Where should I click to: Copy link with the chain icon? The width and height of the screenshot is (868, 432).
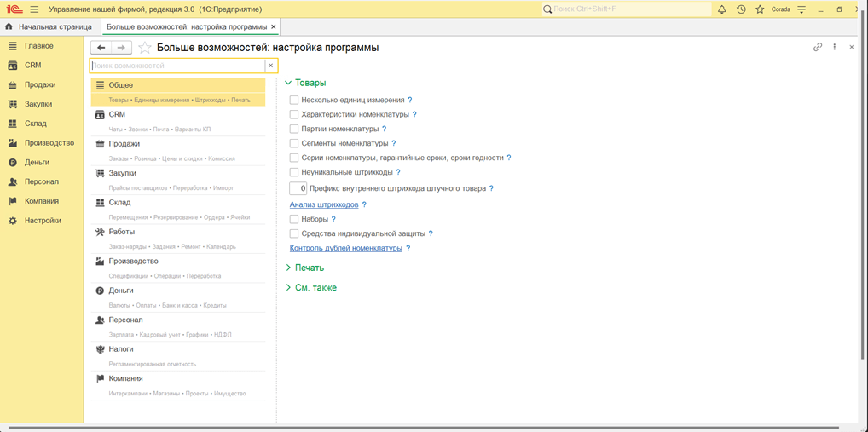818,47
